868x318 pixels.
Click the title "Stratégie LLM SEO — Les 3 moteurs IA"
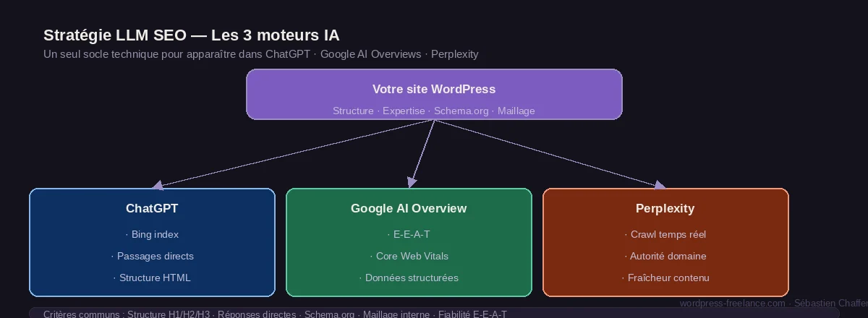[x=191, y=35]
